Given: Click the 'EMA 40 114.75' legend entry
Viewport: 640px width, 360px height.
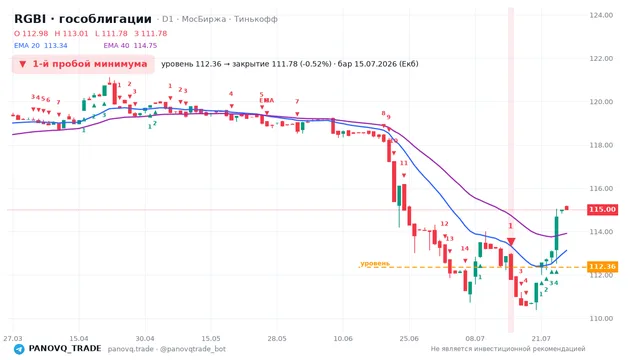Looking at the screenshot, I should coord(130,46).
